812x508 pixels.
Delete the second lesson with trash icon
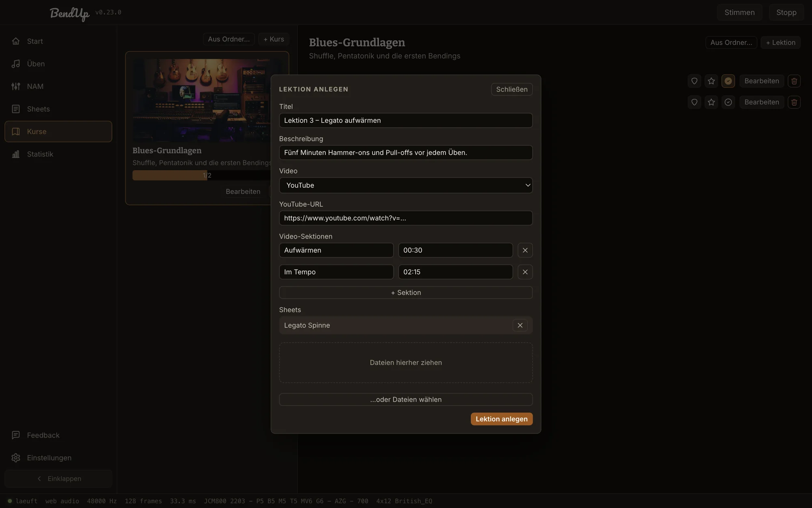pos(794,102)
